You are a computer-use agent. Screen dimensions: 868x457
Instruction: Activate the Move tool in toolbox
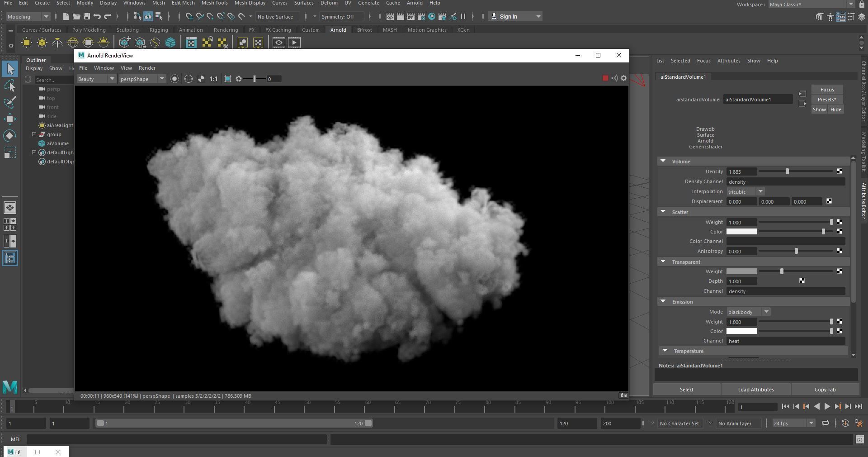click(10, 119)
